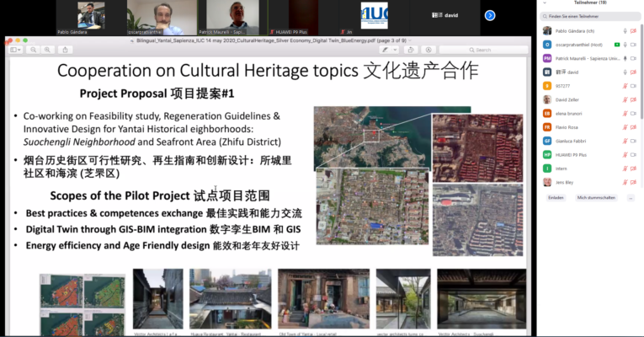Select the IUC logo video thumbnail
The height and width of the screenshot is (337, 644).
tap(374, 17)
